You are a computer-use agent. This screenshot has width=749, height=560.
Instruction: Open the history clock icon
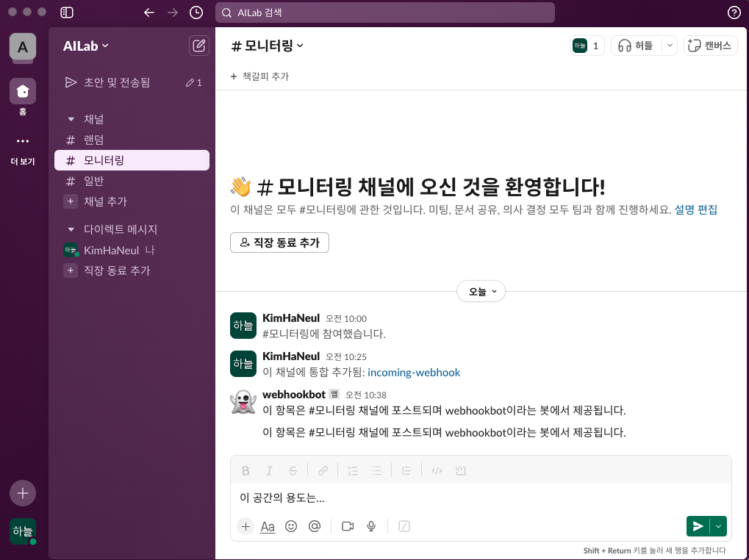tap(196, 12)
